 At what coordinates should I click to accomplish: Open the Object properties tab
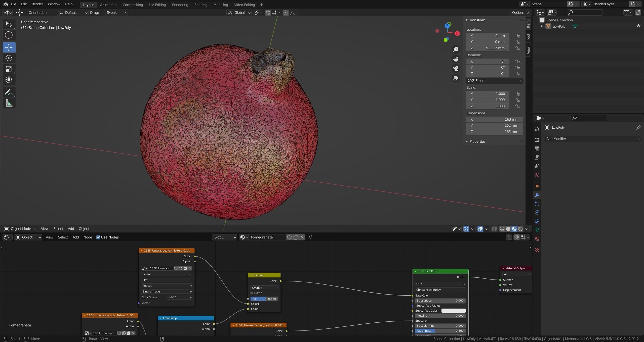tap(537, 186)
